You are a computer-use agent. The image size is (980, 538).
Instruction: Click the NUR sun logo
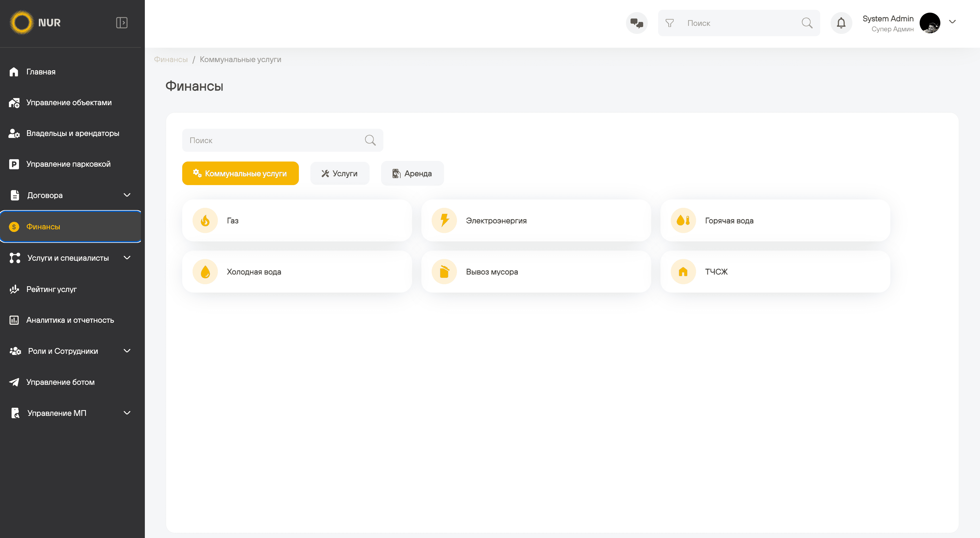click(x=21, y=23)
